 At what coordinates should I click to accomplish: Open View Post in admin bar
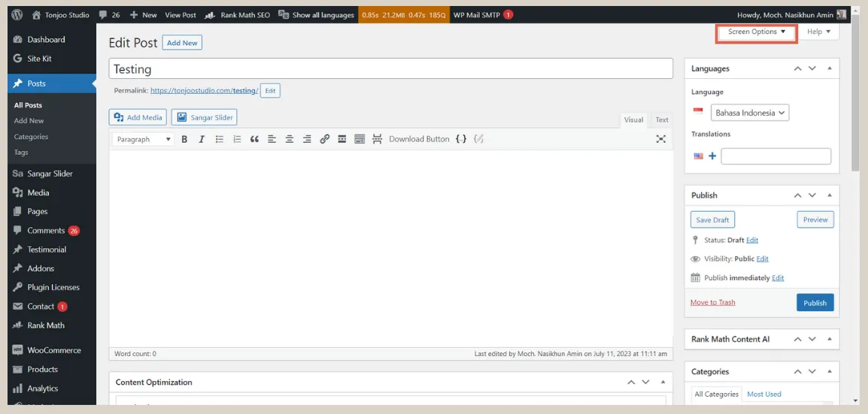181,15
